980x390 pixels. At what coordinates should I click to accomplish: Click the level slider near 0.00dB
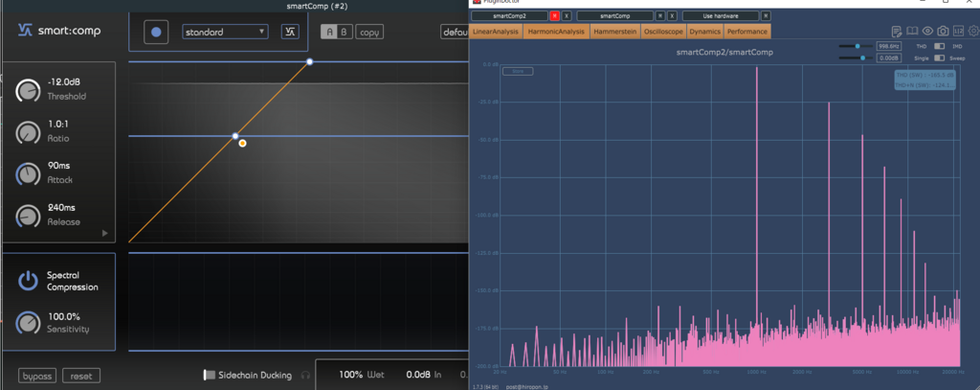point(856,57)
